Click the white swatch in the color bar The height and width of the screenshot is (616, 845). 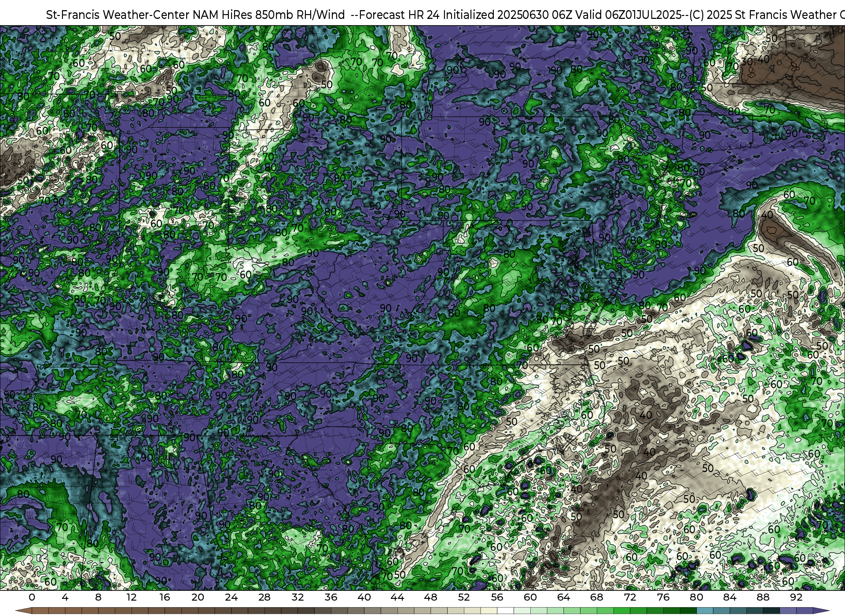click(x=505, y=611)
